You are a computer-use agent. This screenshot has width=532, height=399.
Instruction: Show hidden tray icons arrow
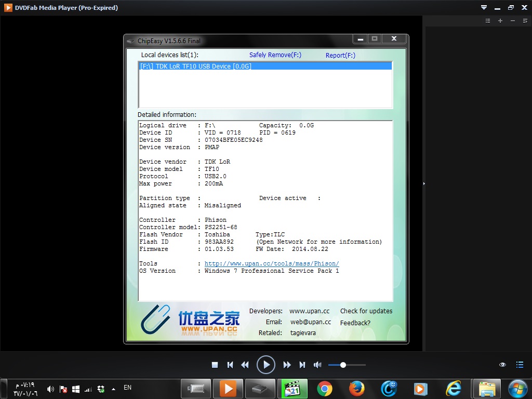coord(113,389)
